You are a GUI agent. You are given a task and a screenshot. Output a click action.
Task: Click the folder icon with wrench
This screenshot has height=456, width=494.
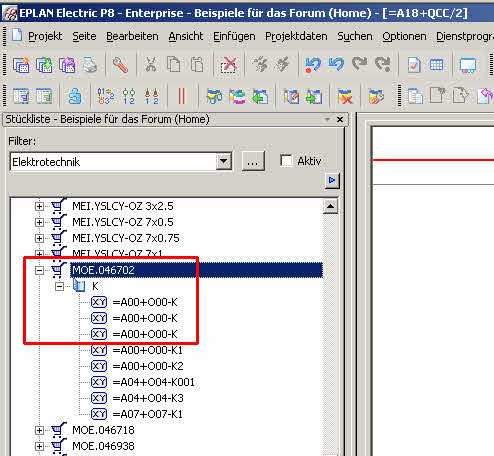[376, 96]
